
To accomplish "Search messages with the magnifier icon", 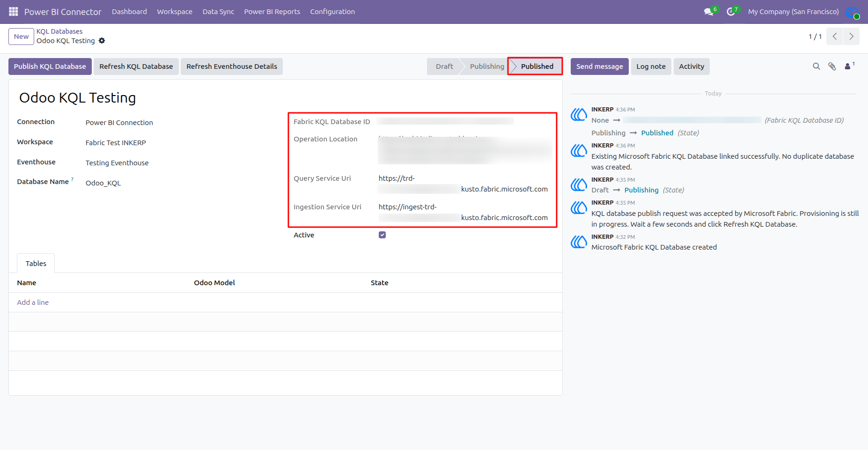I will tap(817, 66).
